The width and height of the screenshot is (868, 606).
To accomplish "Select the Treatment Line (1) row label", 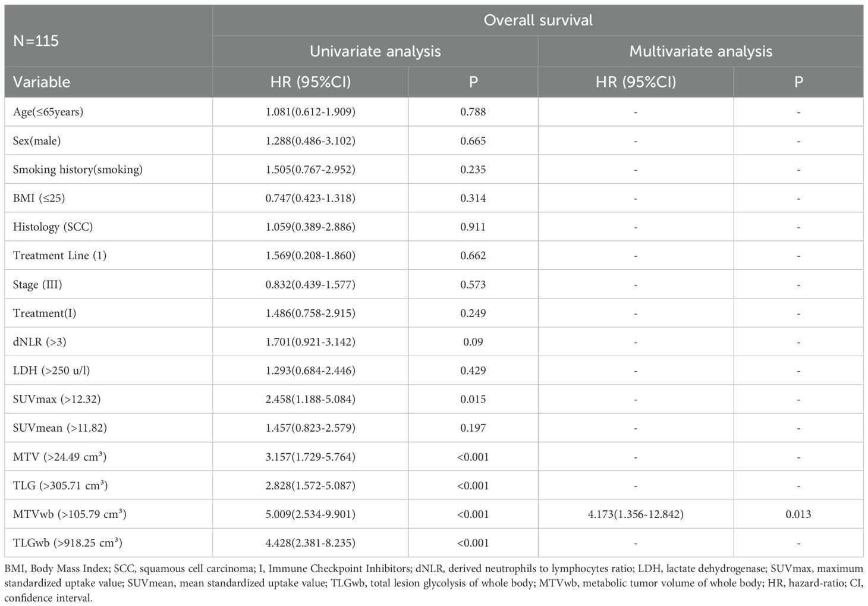I will (59, 256).
